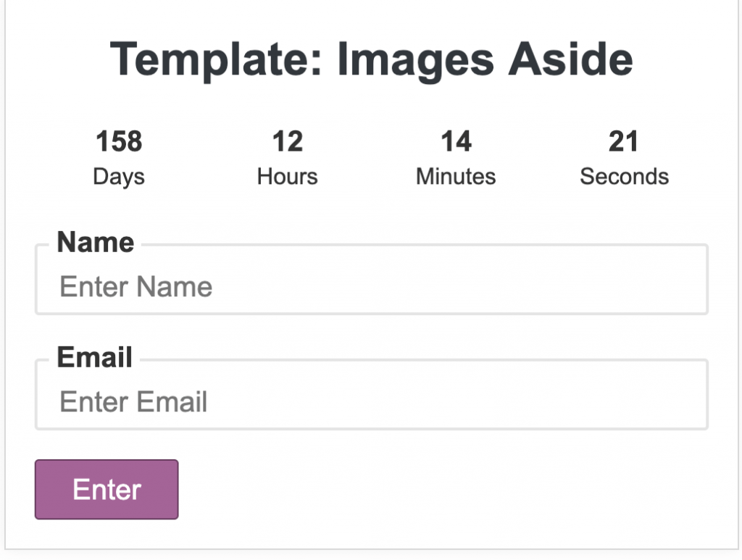Click the bold Name field label

coord(96,242)
